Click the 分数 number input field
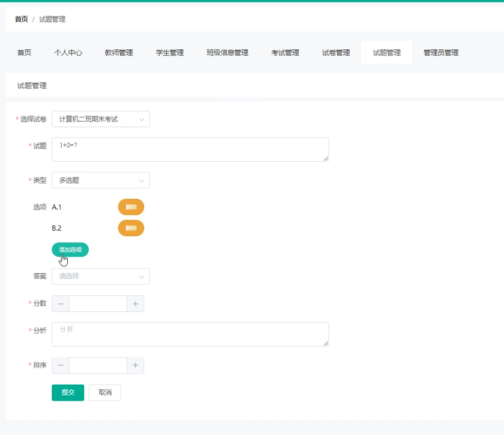This screenshot has height=435, width=504. pos(98,304)
